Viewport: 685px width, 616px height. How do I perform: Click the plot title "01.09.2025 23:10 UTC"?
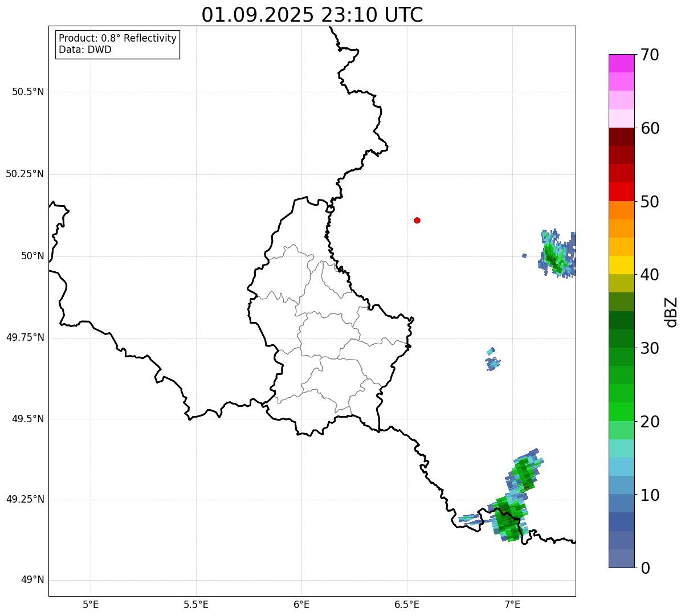pyautogui.click(x=312, y=15)
